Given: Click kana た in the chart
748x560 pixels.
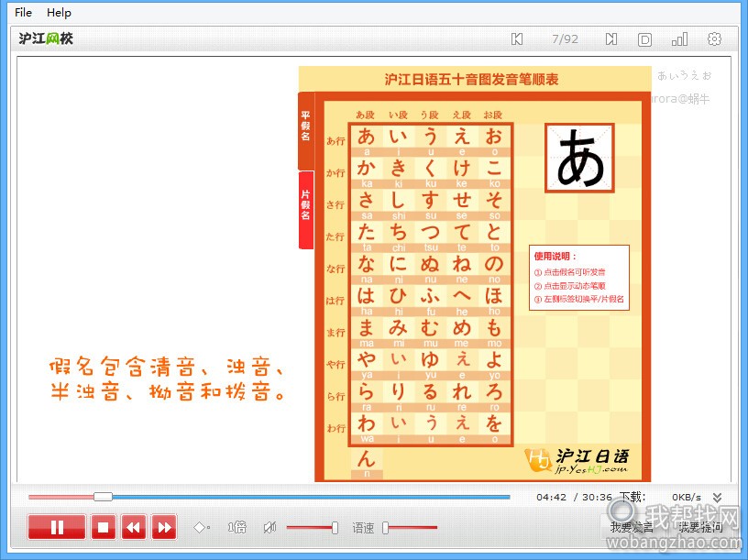Looking at the screenshot, I should (367, 232).
